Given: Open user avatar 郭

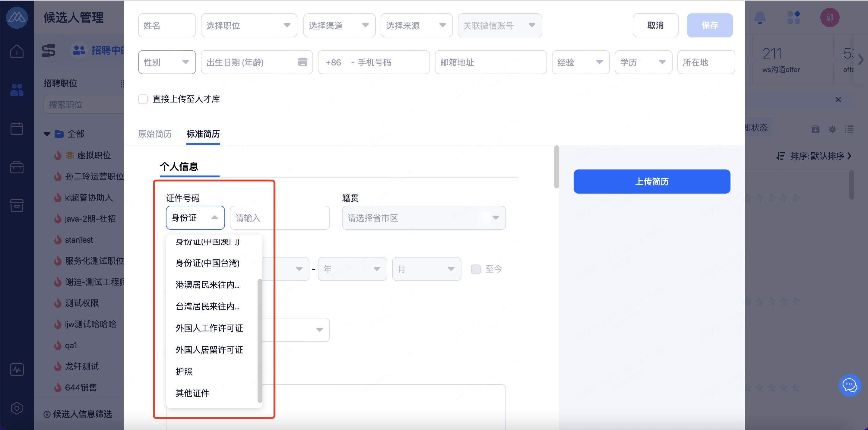Looking at the screenshot, I should pyautogui.click(x=830, y=17).
